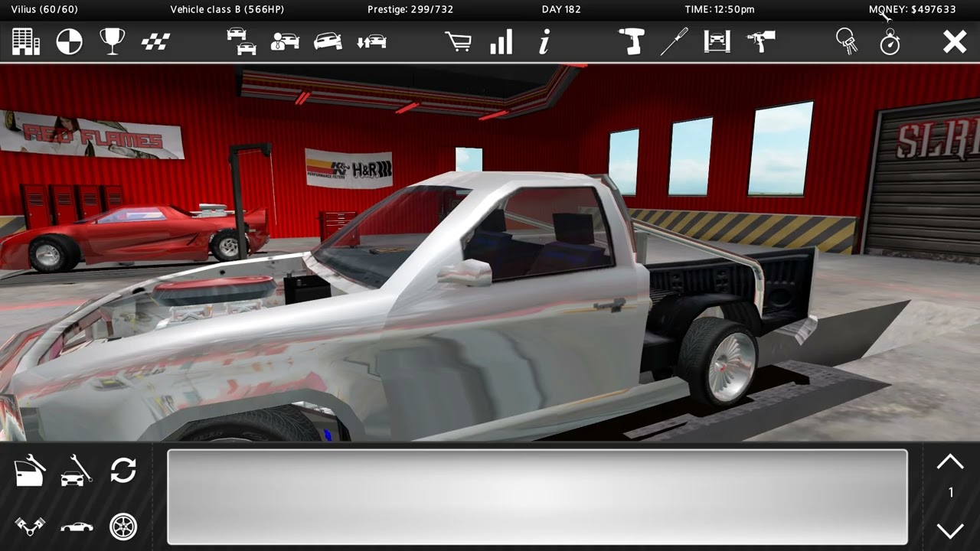Open the car lift icon
The width and height of the screenshot is (980, 551).
[717, 41]
